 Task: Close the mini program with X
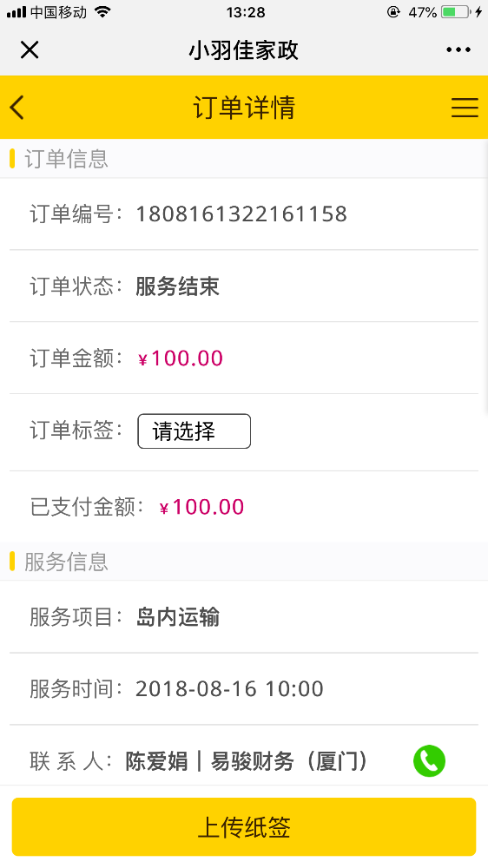[30, 49]
